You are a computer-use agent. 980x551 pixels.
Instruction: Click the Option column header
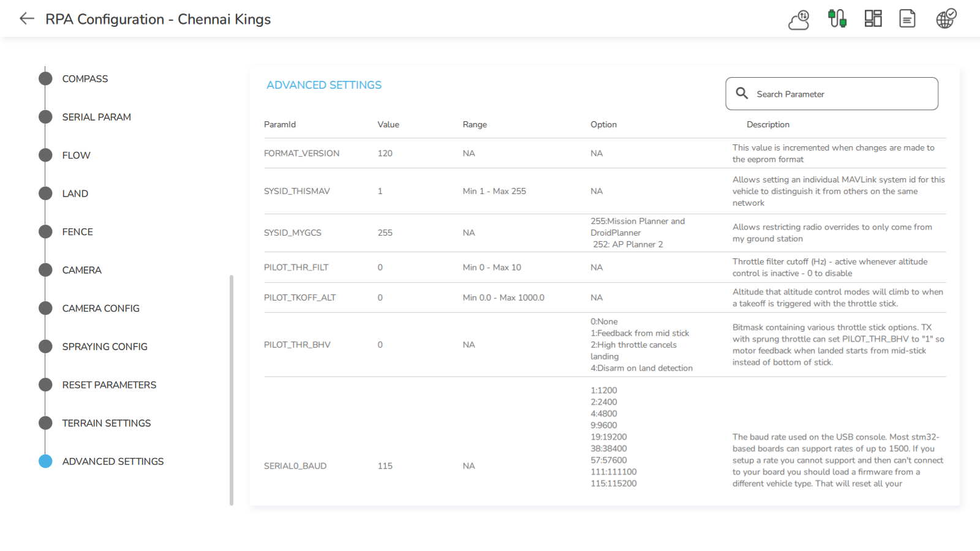click(x=603, y=124)
